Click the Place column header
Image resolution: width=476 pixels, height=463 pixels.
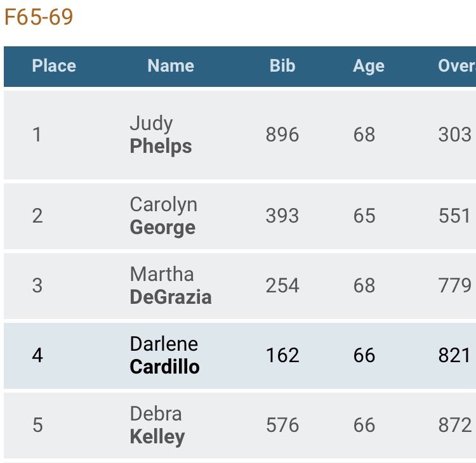54,66
